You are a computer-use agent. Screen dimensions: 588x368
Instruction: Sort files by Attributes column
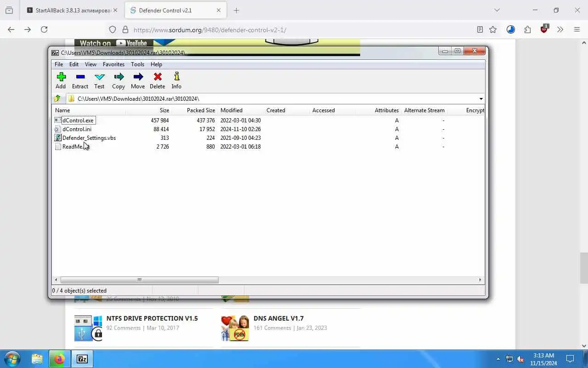(379, 110)
